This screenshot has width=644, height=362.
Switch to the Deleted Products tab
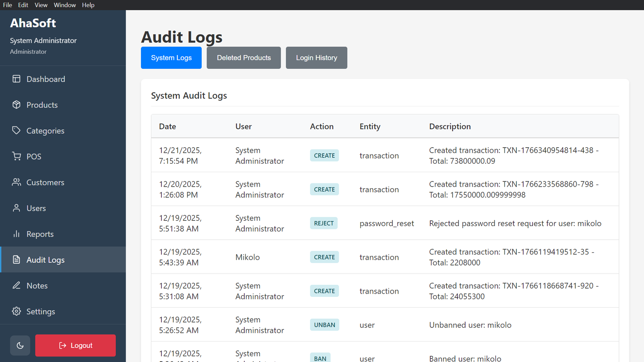[244, 58]
